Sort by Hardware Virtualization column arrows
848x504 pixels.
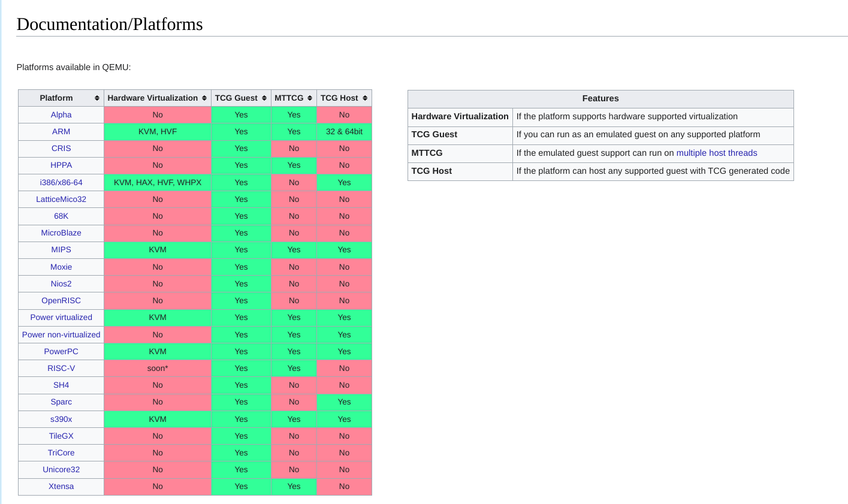pos(204,98)
